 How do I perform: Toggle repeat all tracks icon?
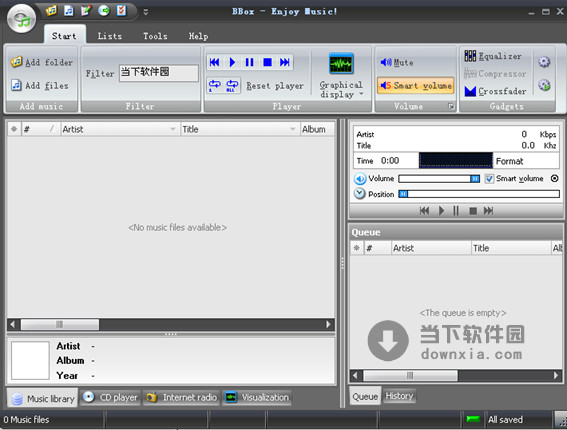tap(232, 85)
